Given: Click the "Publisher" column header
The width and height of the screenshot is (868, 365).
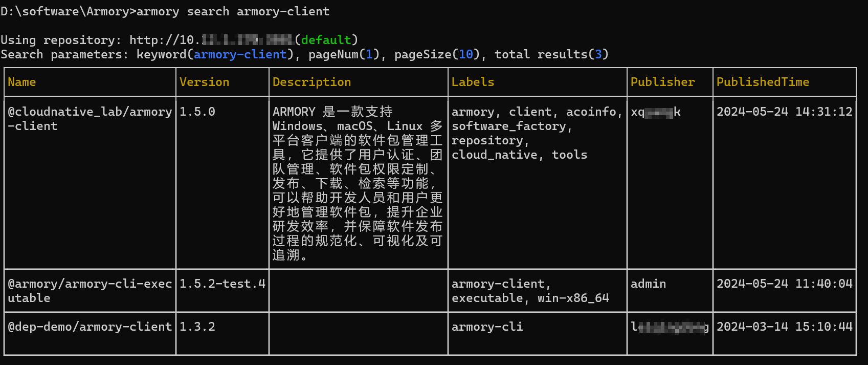Looking at the screenshot, I should (662, 82).
